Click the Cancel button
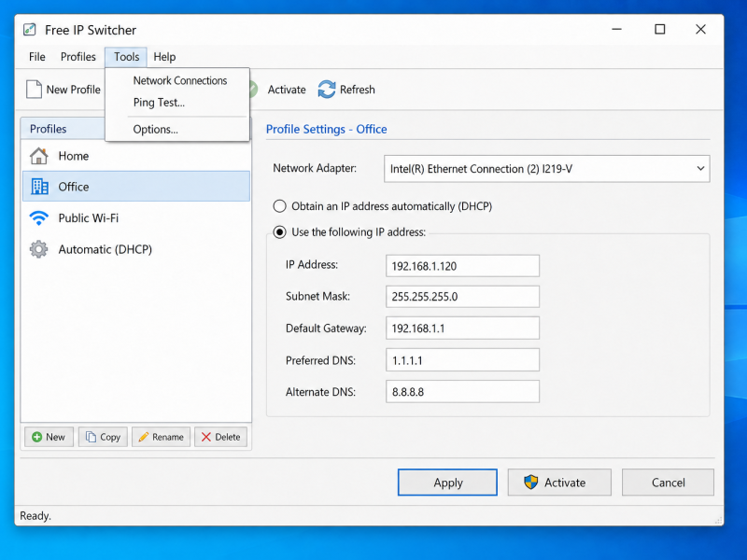747x560 pixels. 668,483
